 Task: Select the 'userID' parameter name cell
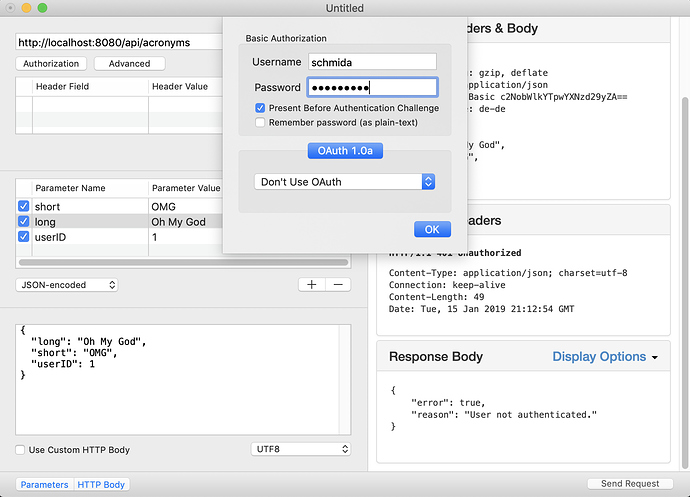tap(90, 237)
